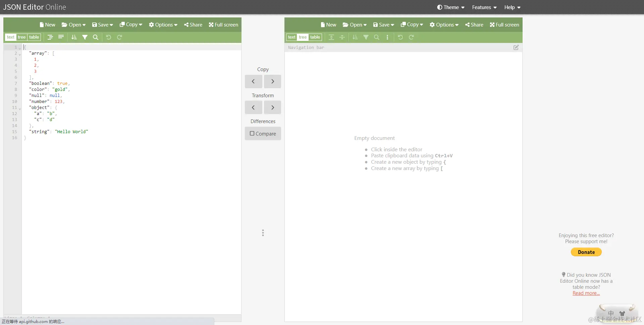Click the "gold" color value in code
Image resolution: width=644 pixels, height=325 pixels.
click(x=60, y=90)
